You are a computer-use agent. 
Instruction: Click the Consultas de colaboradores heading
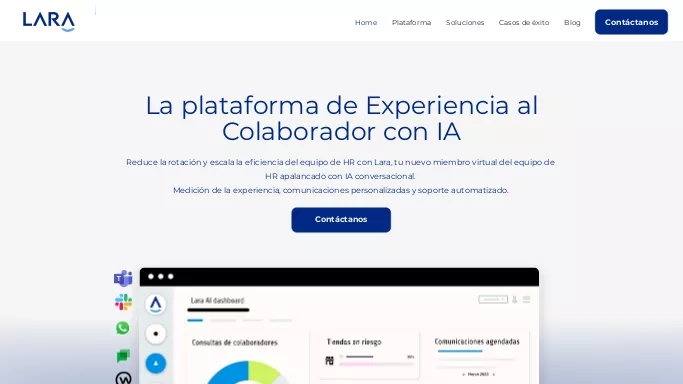point(234,343)
